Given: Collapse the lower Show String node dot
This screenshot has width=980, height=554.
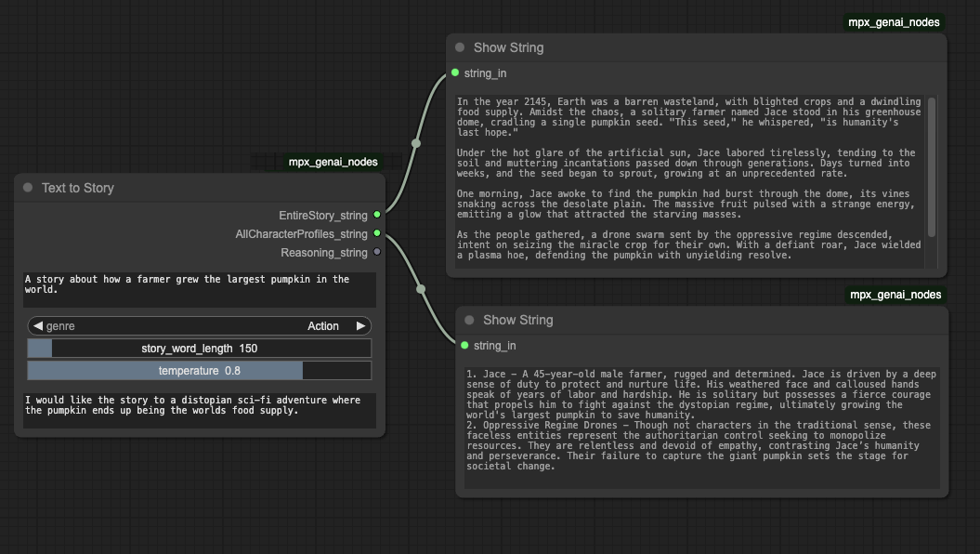Looking at the screenshot, I should (469, 320).
